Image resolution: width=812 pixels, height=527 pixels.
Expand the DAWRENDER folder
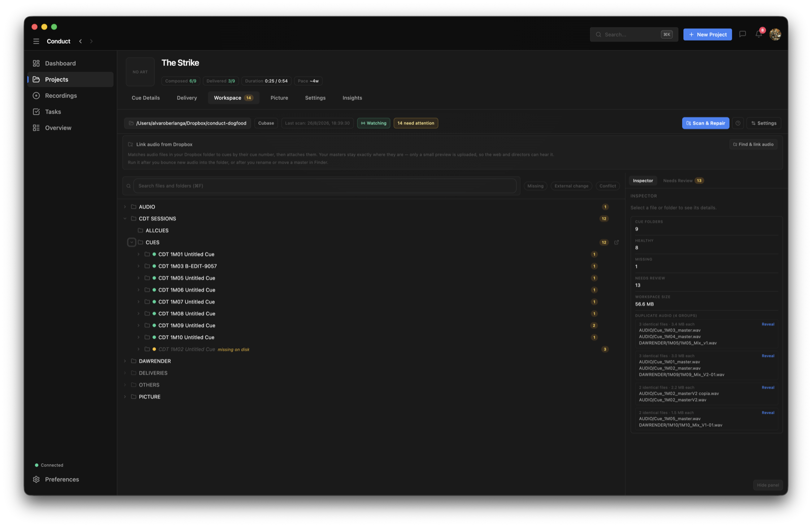click(x=125, y=362)
